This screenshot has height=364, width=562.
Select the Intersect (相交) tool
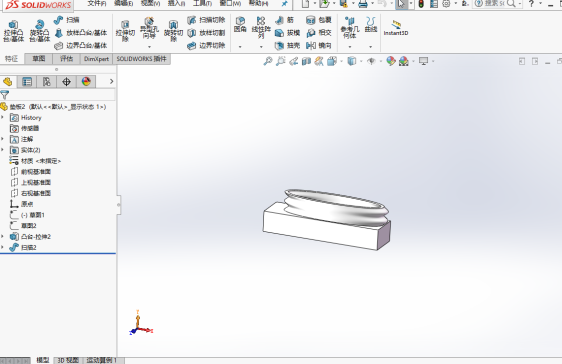click(x=319, y=33)
